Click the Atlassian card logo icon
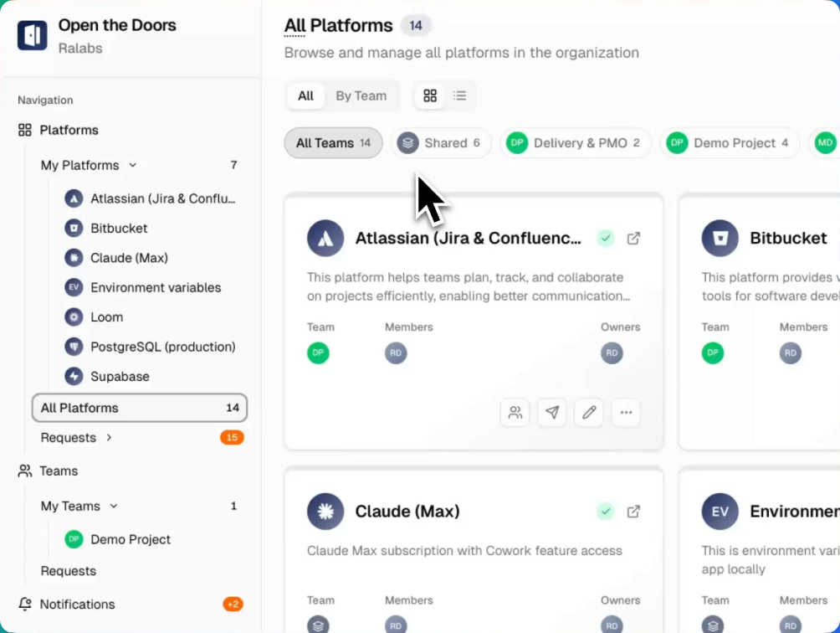The height and width of the screenshot is (633, 840). [325, 238]
